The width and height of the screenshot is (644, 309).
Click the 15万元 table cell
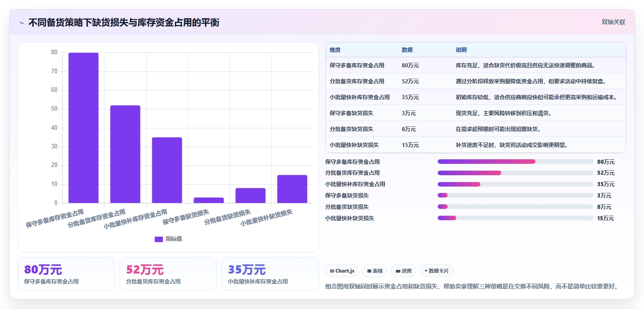pos(410,145)
